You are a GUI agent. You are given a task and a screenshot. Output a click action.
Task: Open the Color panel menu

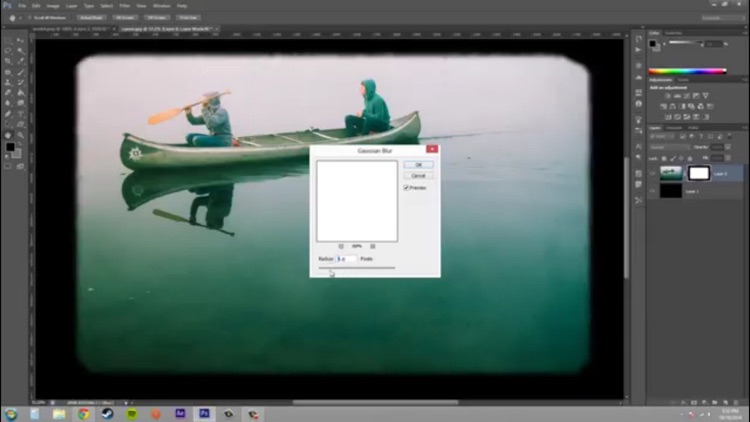(745, 33)
